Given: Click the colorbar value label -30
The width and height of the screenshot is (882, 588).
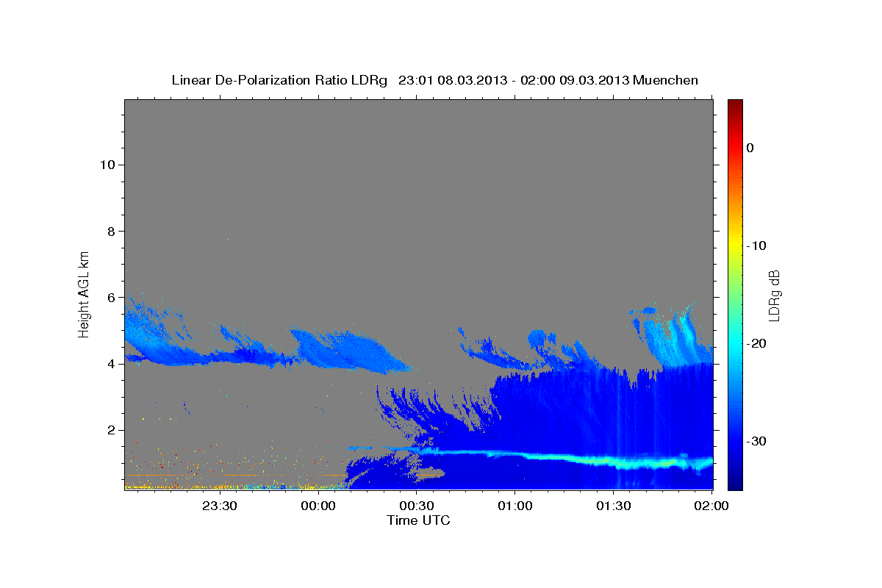Looking at the screenshot, I should [757, 441].
